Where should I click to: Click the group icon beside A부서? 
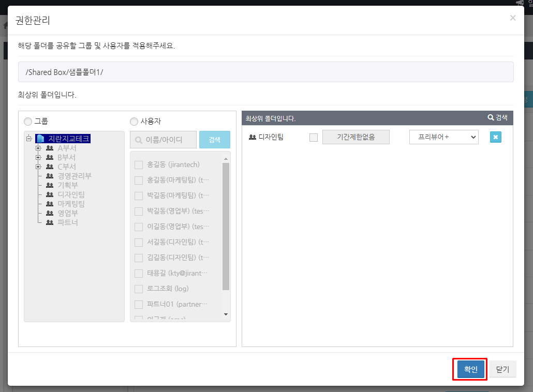50,148
